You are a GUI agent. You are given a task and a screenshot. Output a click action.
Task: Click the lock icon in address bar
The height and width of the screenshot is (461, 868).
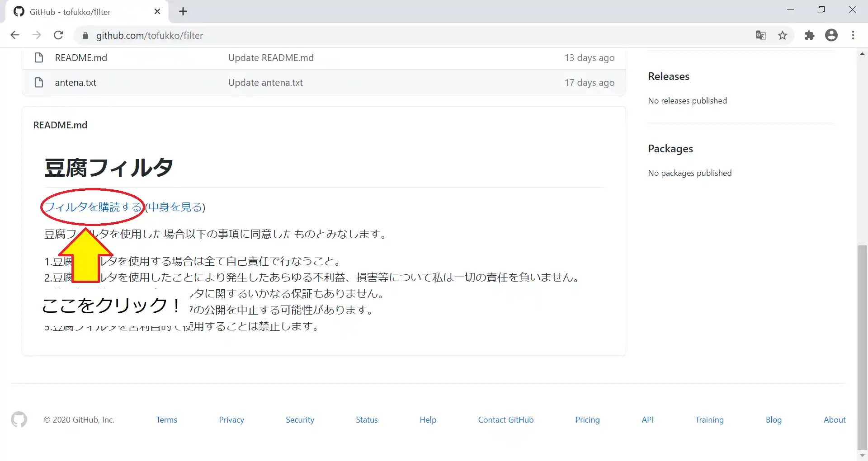coord(85,36)
